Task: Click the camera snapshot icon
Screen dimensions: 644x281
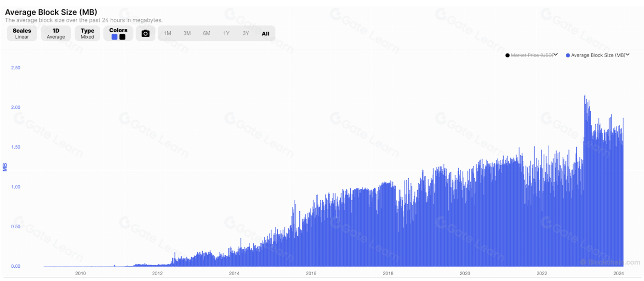Action: 145,34
